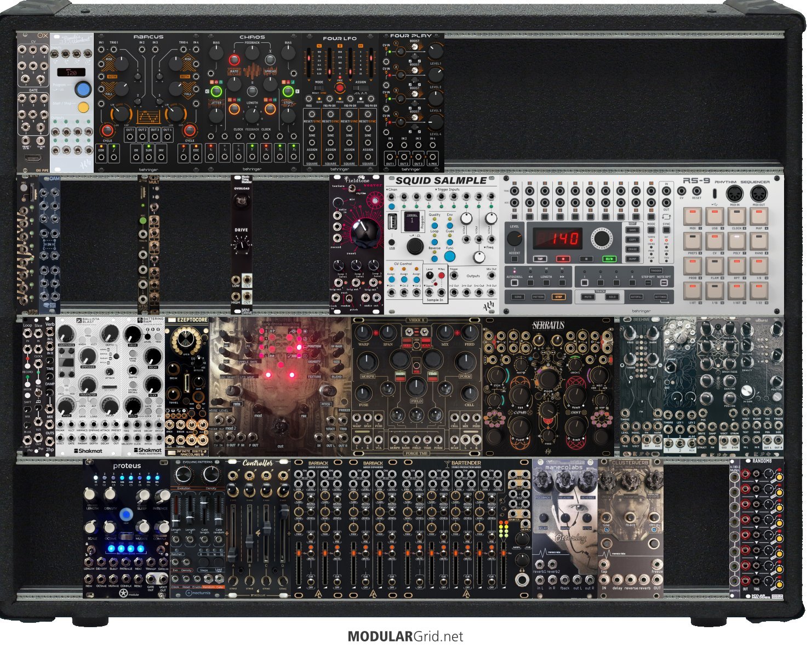This screenshot has width=812, height=648.
Task: Select STEP mode on the RS-9
Action: (559, 297)
